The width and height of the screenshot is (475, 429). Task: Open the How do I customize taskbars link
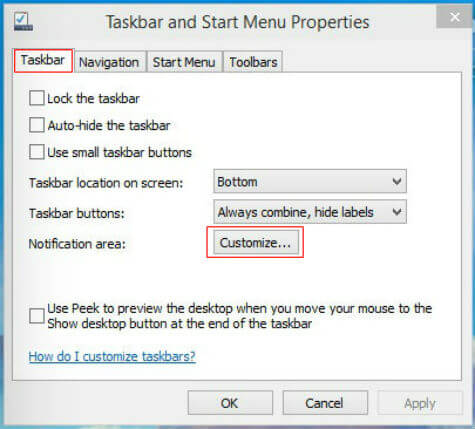tap(112, 356)
